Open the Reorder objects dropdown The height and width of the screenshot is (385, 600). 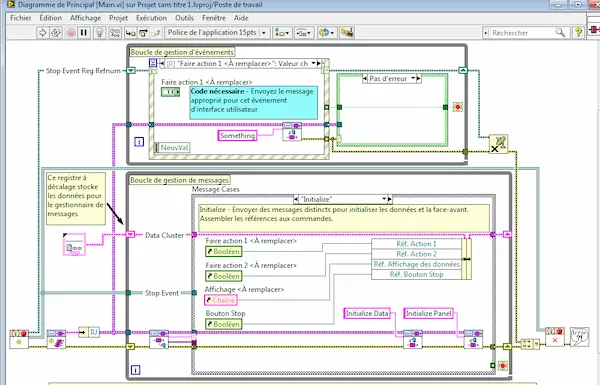pos(326,33)
